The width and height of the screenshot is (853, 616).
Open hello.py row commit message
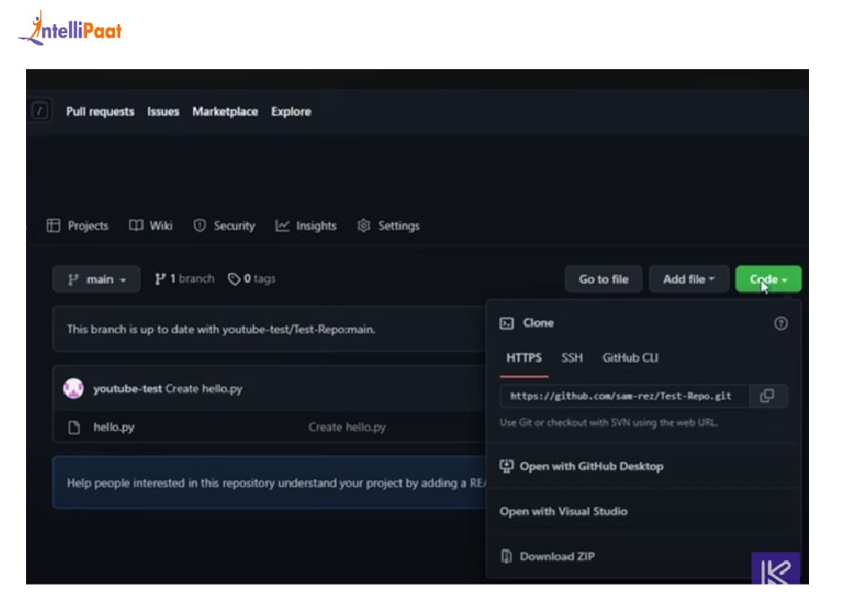tap(347, 427)
